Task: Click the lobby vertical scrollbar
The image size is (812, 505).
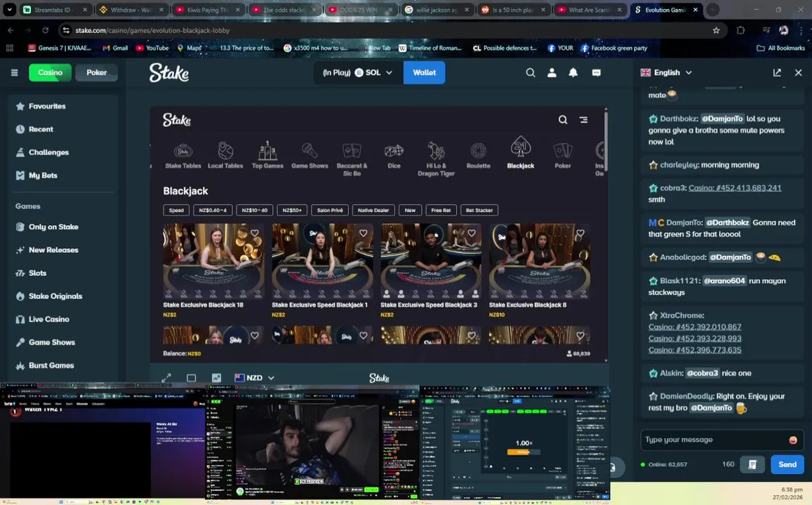Action: (x=606, y=141)
